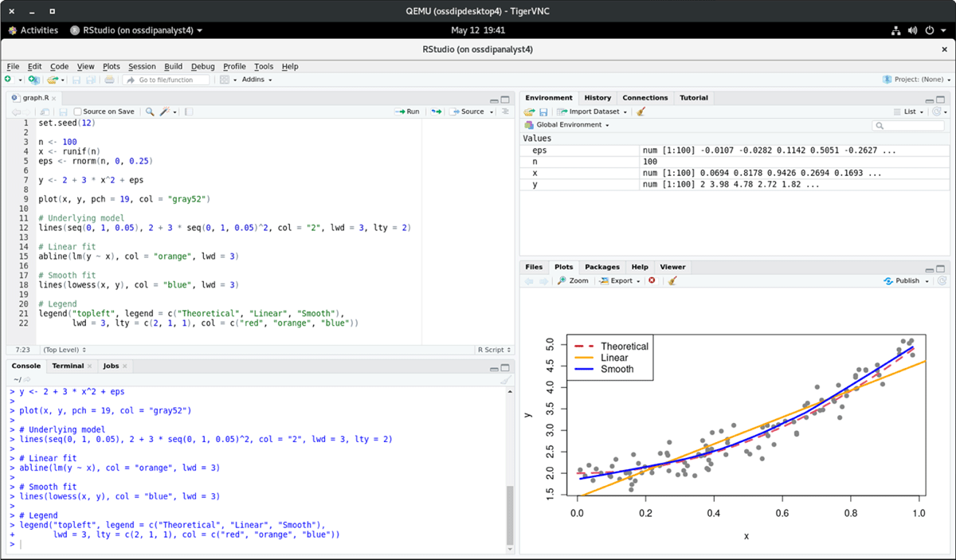Click the Compile Report notebook icon
956x560 pixels.
click(x=188, y=112)
